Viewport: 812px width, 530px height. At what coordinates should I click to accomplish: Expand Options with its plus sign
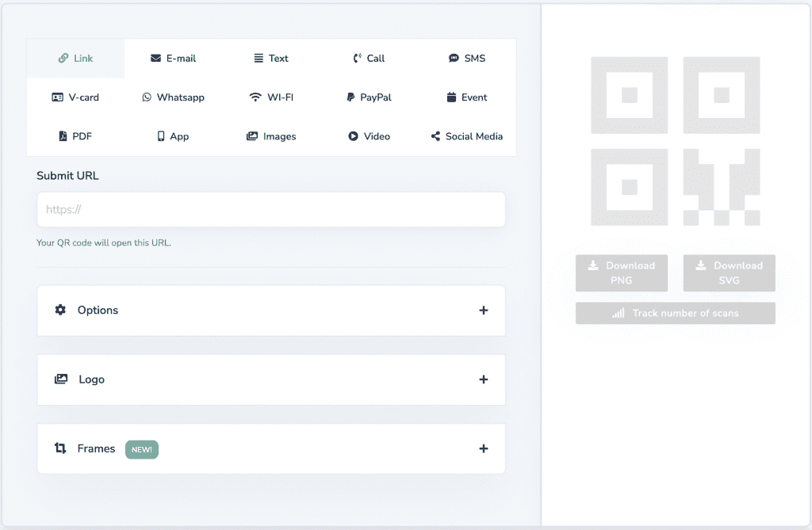click(484, 310)
